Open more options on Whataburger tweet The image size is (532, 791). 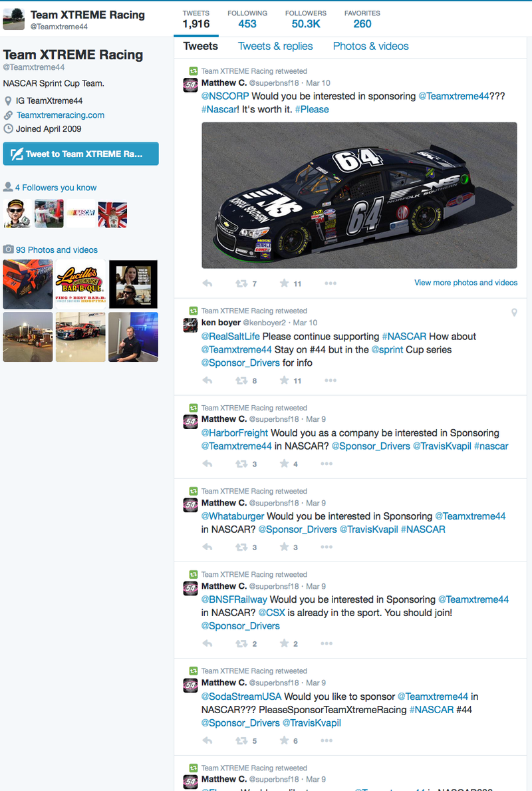tap(327, 547)
